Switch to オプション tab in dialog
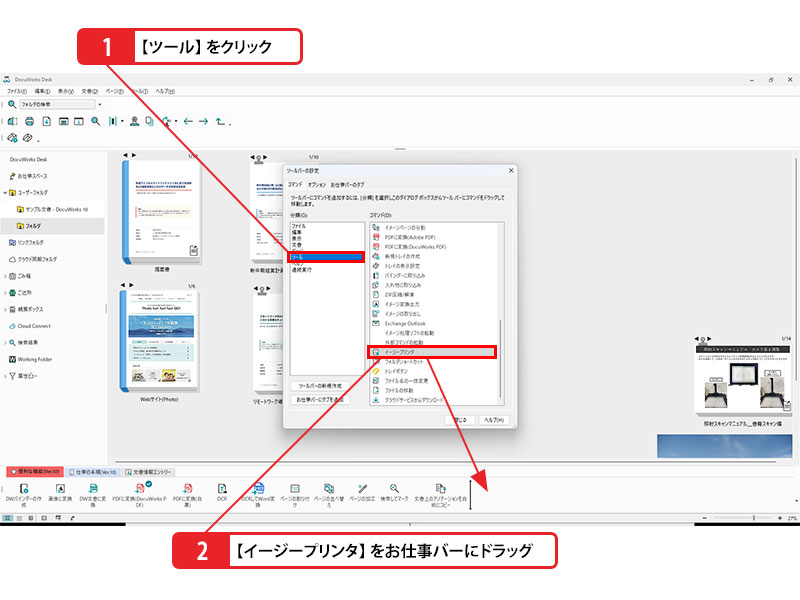 point(316,185)
